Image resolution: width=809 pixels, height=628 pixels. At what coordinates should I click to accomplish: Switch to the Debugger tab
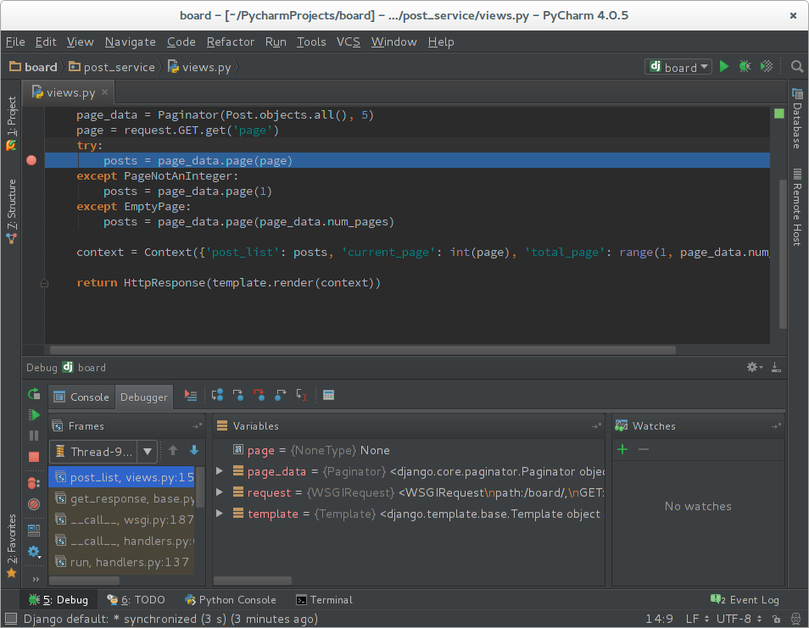click(x=144, y=397)
